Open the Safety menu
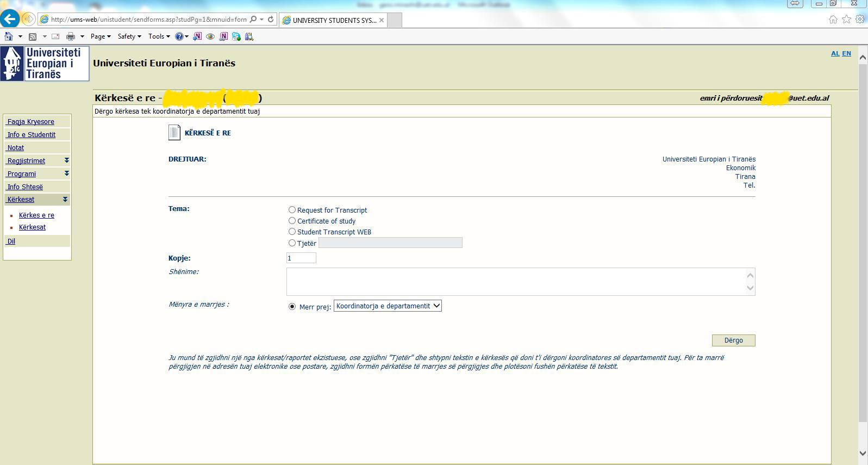Image resolution: width=868 pixels, height=465 pixels. tap(129, 36)
